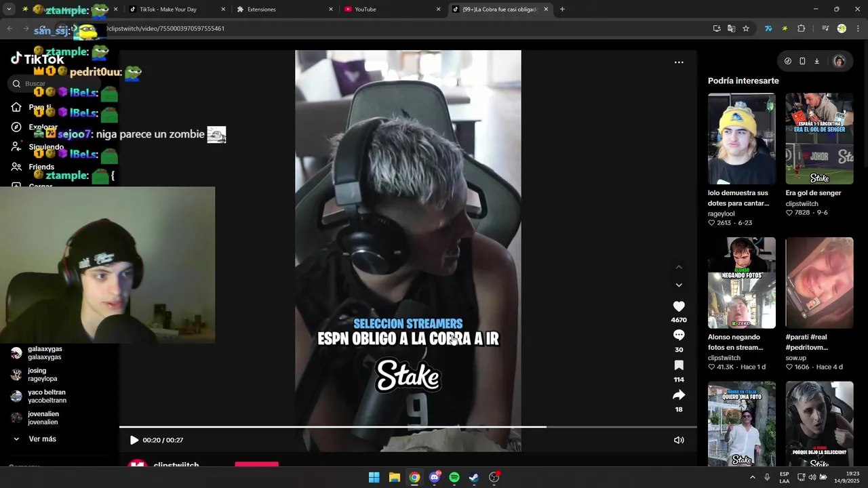Mute the video with the speaker icon
868x488 pixels.
[679, 440]
